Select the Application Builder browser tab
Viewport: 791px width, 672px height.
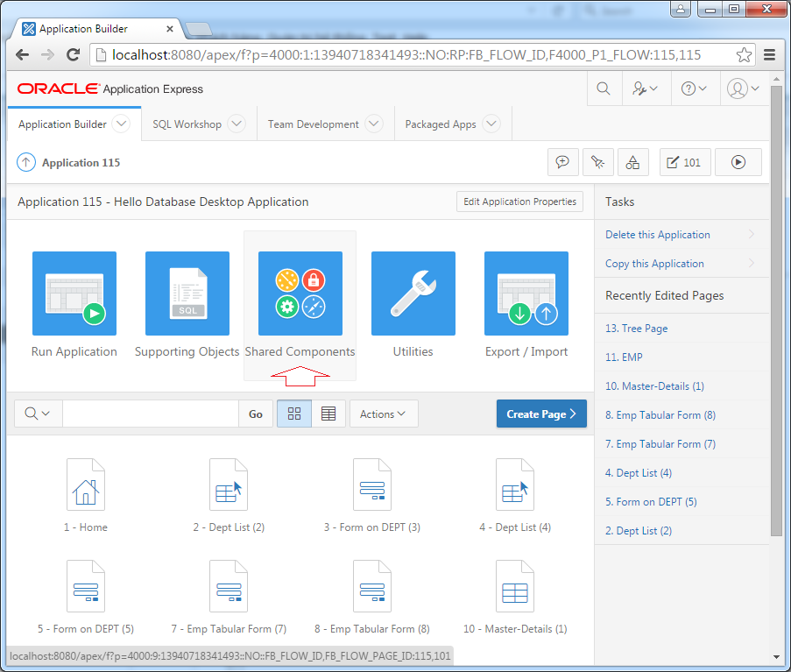95,29
